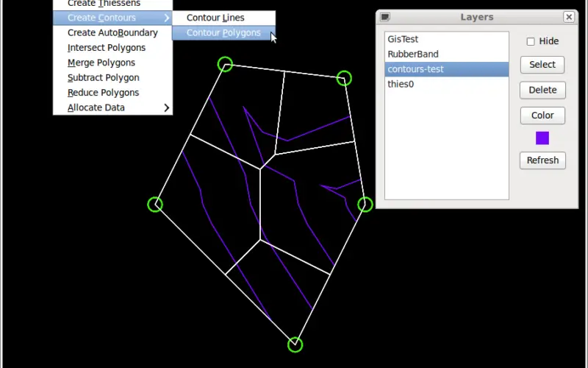Open the Allocate Data submenu
Viewport: 588px width, 368px height.
click(112, 107)
